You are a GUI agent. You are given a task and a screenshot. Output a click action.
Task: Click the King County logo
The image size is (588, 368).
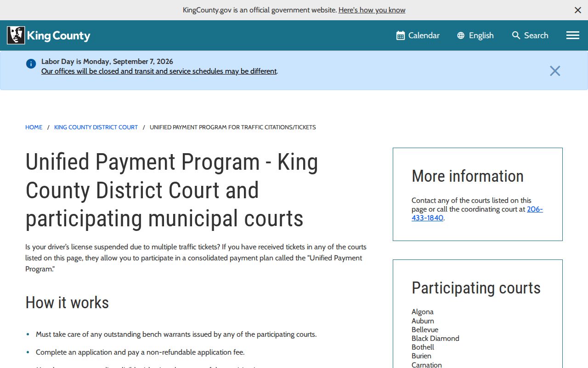coord(49,35)
